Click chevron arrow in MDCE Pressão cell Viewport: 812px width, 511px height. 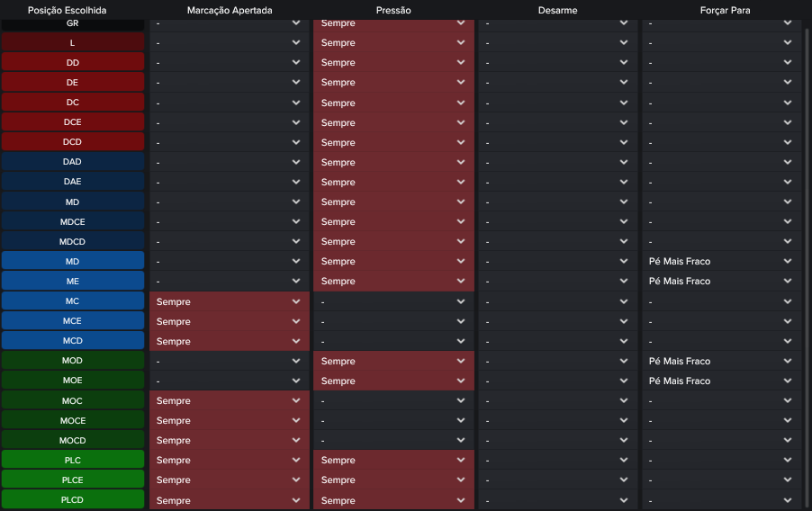pos(461,222)
